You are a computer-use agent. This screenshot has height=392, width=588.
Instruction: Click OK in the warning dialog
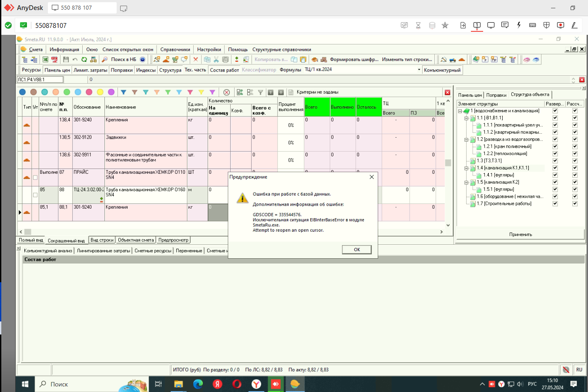pyautogui.click(x=356, y=250)
